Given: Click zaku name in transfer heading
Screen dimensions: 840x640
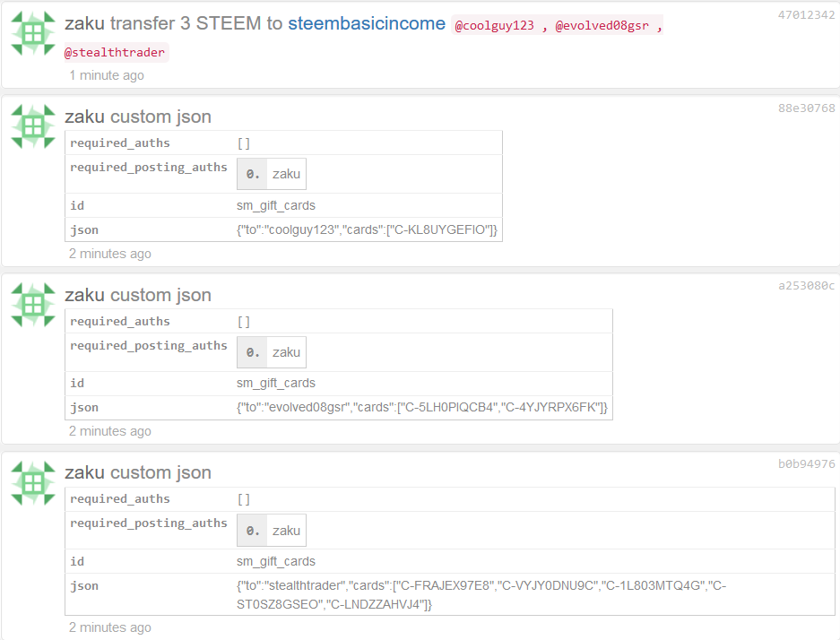Looking at the screenshot, I should tap(84, 23).
